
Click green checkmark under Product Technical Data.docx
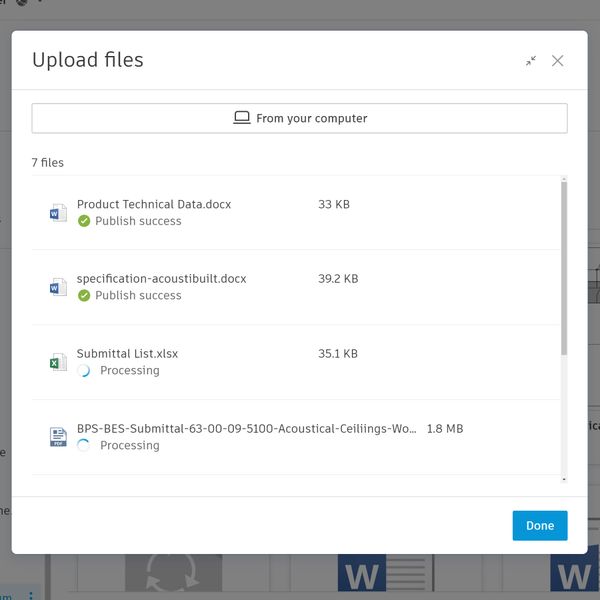84,221
